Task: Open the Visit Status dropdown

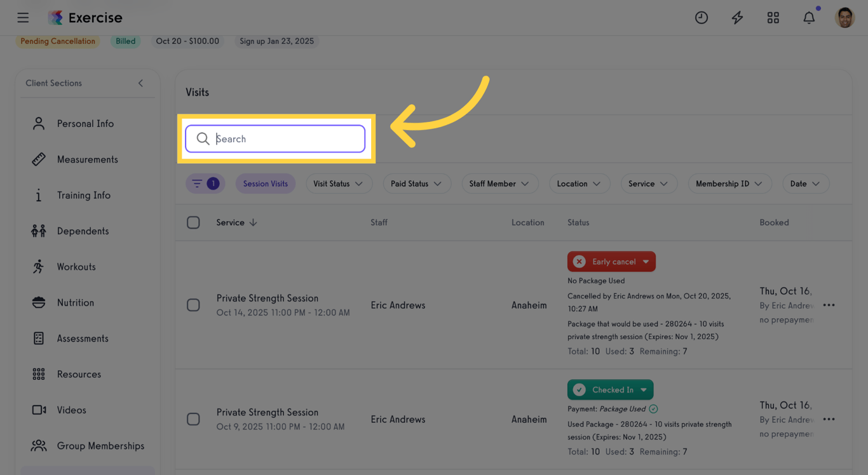Action: [x=339, y=184]
